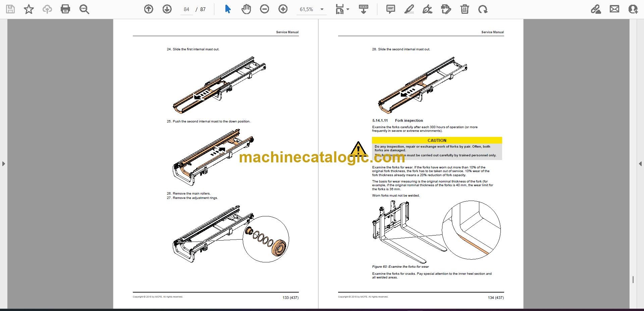This screenshot has height=311, width=644.
Task: Click the vertical scrollbar thumb
Action: coord(633,280)
